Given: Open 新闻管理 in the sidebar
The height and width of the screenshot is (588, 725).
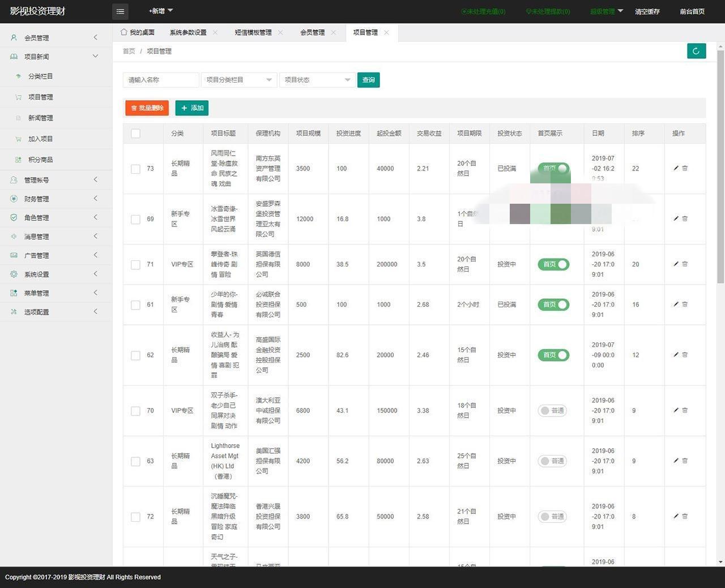Looking at the screenshot, I should (x=41, y=118).
